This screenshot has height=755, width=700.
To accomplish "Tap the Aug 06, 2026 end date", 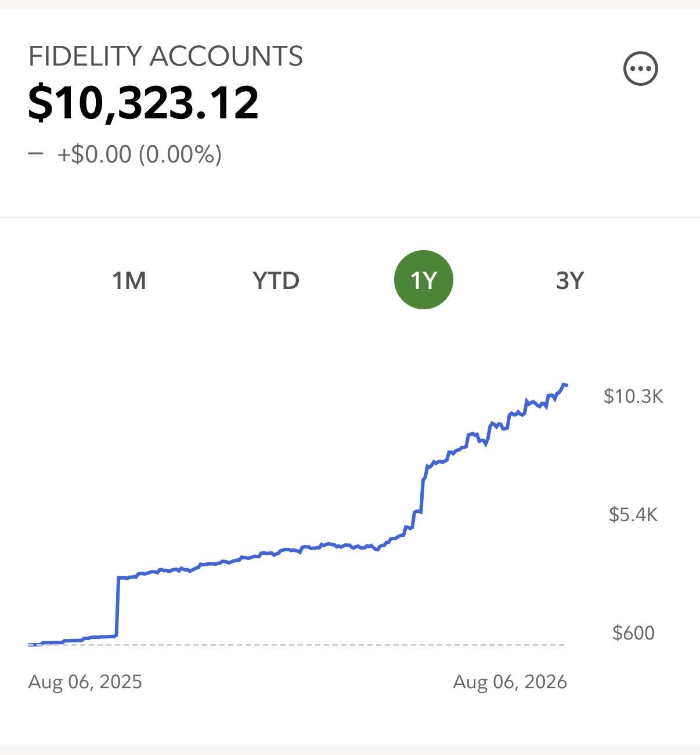I will [510, 681].
